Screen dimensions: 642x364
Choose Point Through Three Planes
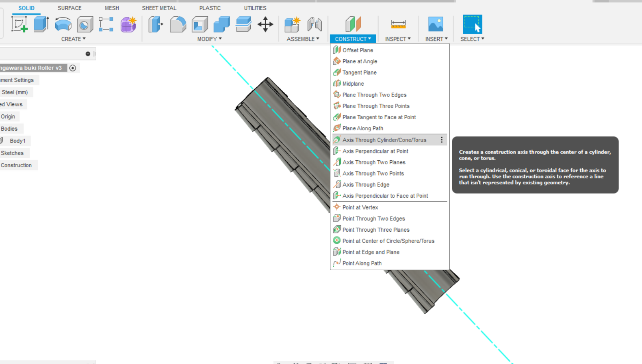(390, 230)
